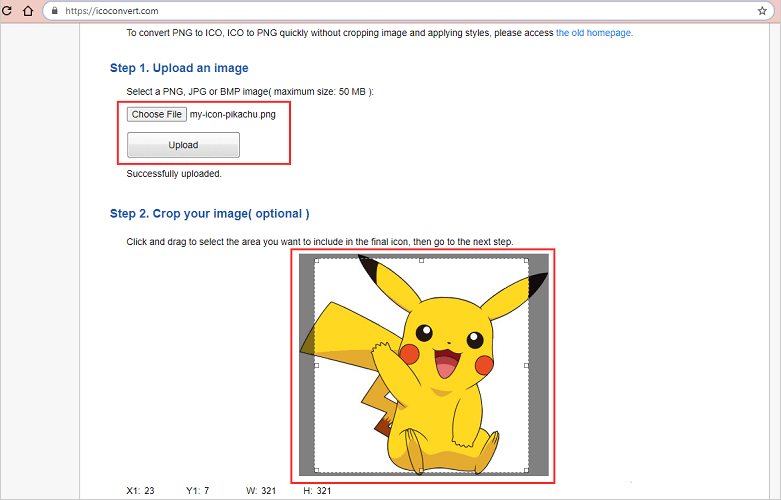Viewport: 781px width, 500px height.
Task: Click the file name my-icon-pikachu.png
Action: pyautogui.click(x=233, y=115)
